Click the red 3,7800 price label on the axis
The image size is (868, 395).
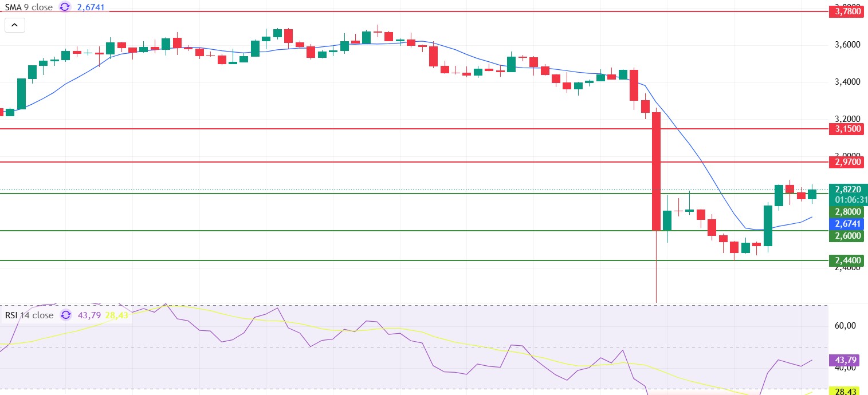point(849,11)
